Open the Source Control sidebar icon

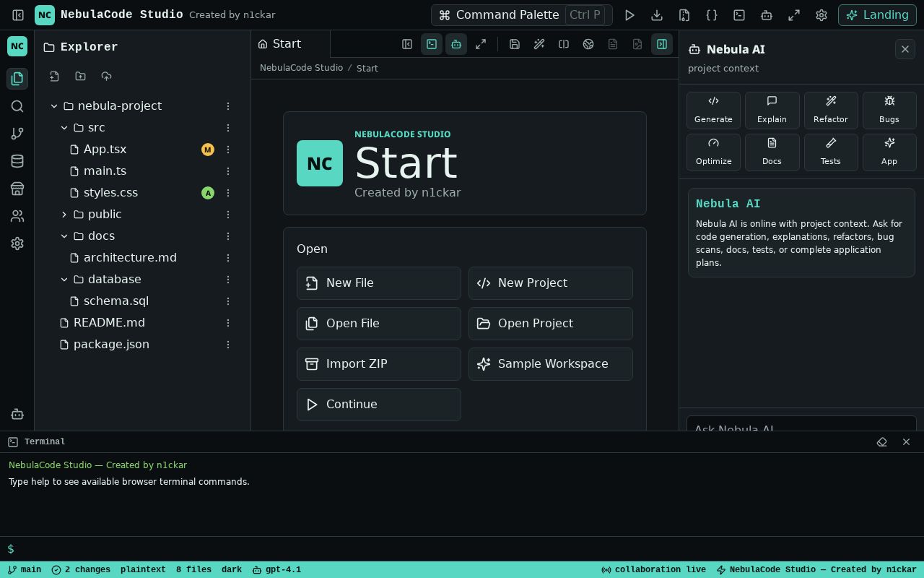[x=17, y=134]
